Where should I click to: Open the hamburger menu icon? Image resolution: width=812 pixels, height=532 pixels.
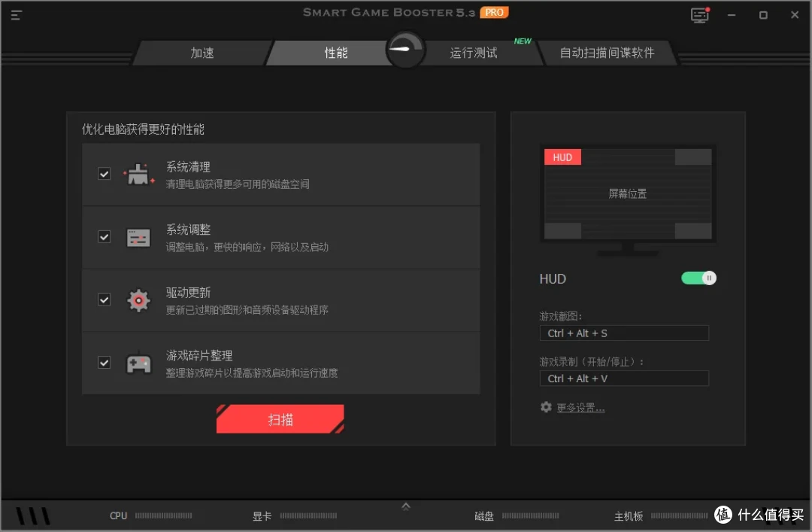point(16,15)
